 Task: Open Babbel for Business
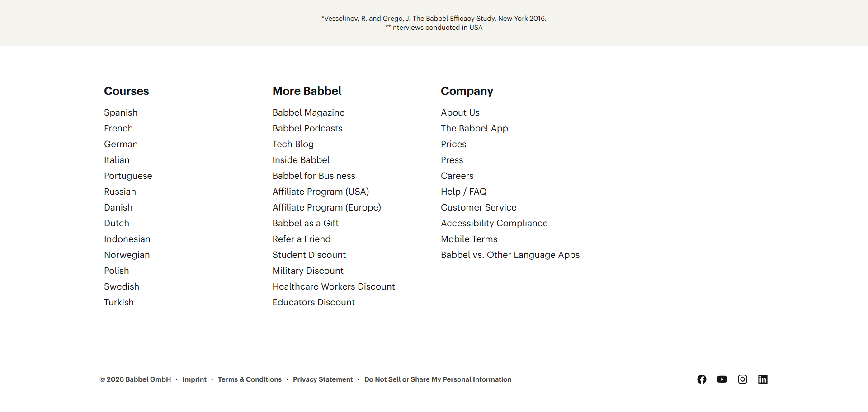pos(314,176)
